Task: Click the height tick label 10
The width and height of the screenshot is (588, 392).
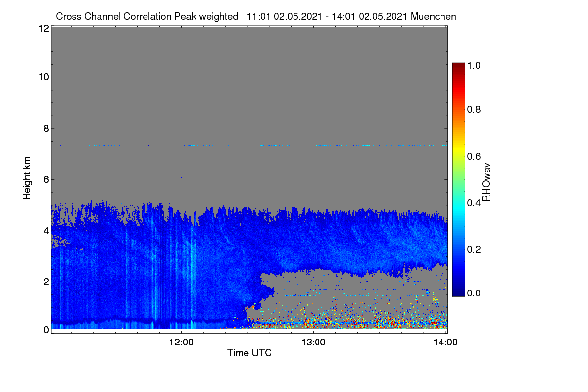Action: (x=43, y=77)
